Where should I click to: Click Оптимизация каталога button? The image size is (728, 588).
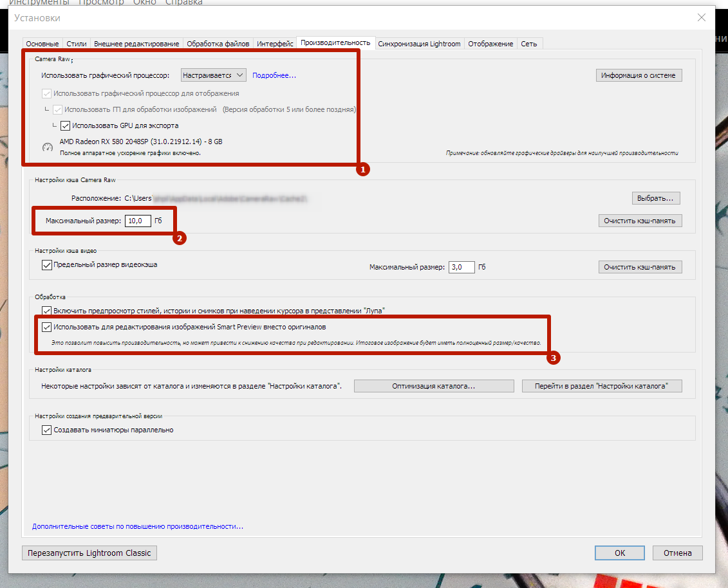coord(434,386)
